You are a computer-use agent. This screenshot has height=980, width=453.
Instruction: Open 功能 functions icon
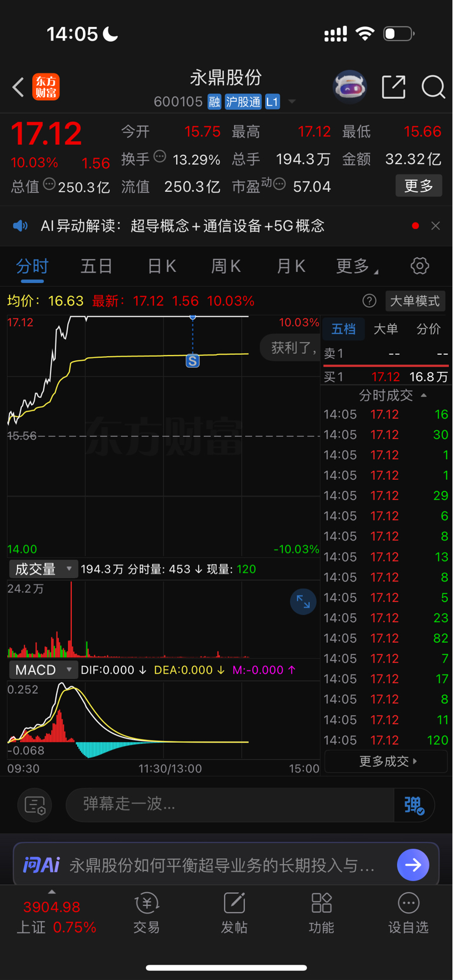(322, 912)
